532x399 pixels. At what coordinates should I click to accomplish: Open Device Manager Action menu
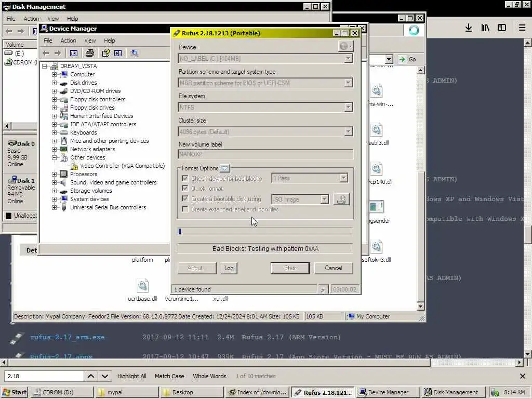click(68, 41)
